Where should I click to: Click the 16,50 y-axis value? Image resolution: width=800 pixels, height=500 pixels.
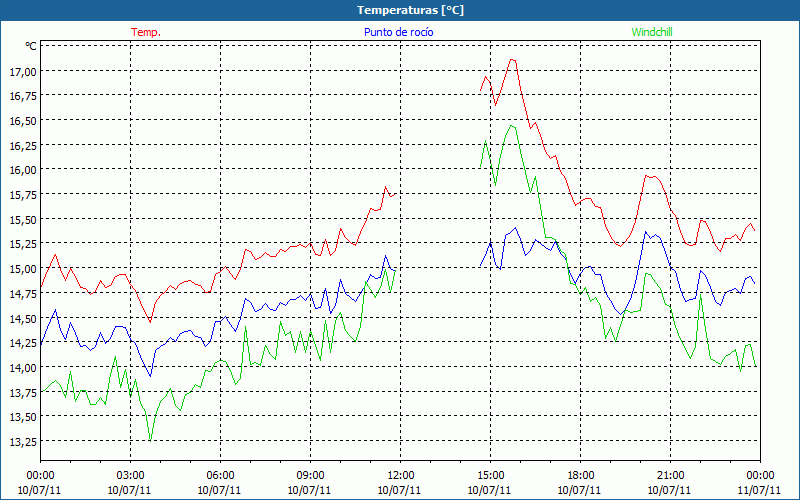[23, 121]
